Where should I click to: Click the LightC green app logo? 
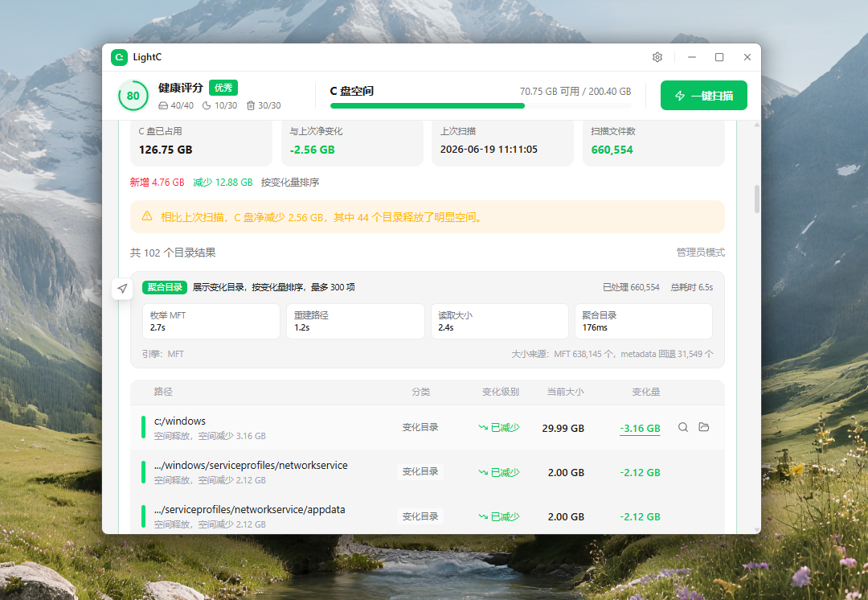tap(119, 57)
